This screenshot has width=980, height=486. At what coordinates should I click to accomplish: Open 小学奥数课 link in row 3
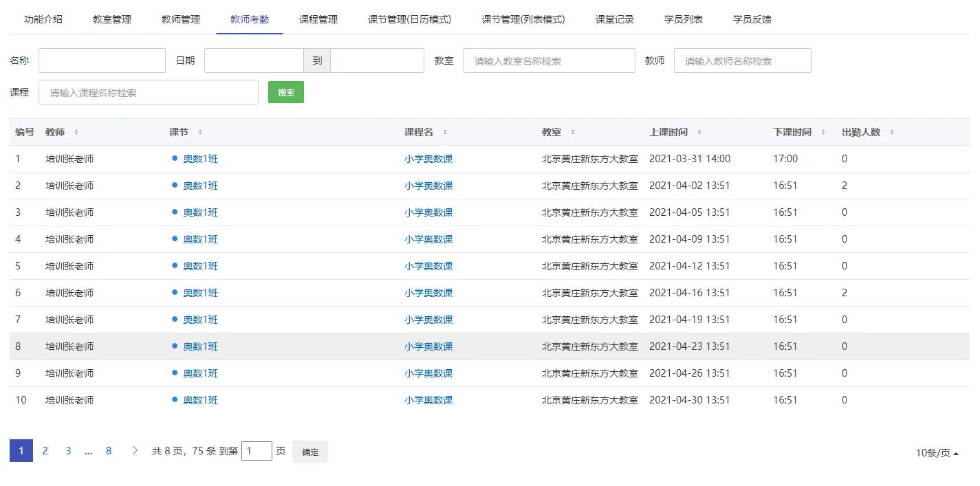click(428, 212)
